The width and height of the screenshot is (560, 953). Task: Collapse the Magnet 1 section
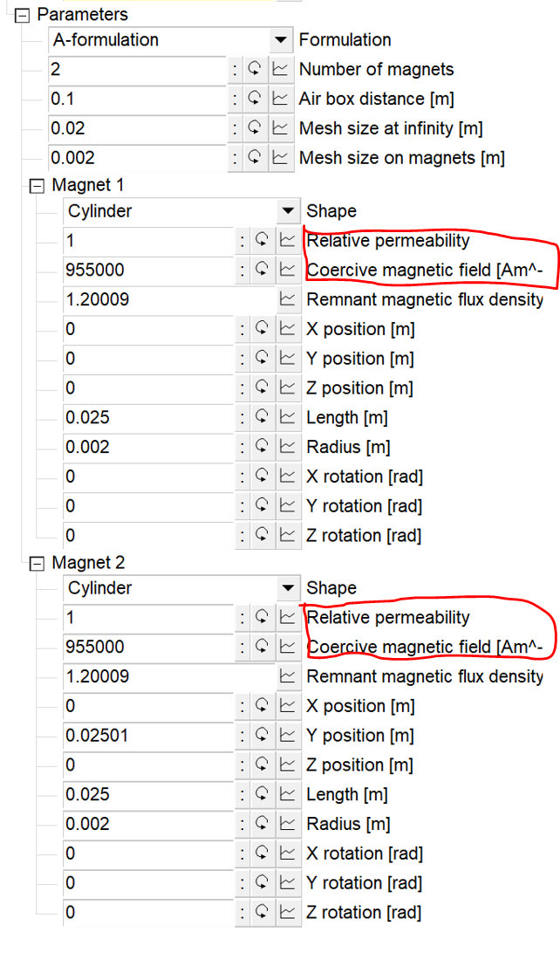(x=37, y=186)
